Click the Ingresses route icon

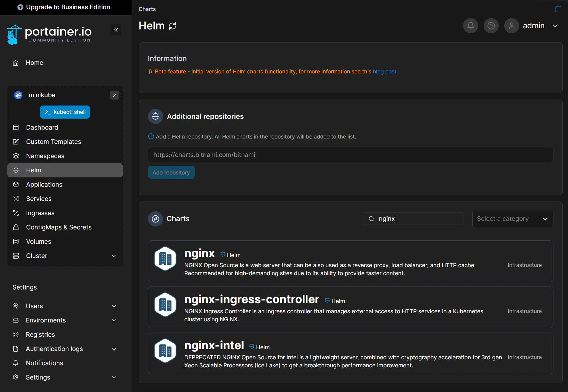coord(16,213)
